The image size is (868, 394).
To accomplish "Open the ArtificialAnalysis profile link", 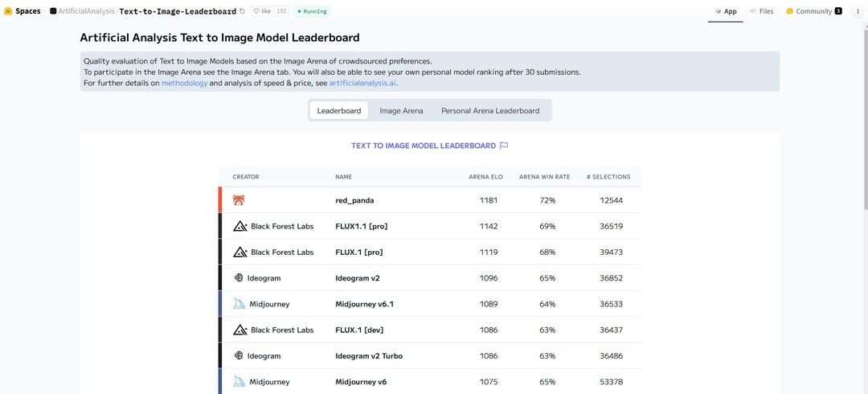I will click(x=86, y=11).
